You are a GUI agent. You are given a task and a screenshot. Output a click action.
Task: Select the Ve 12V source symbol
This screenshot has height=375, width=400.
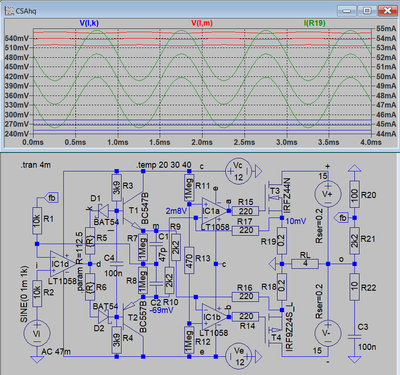[x=239, y=357]
